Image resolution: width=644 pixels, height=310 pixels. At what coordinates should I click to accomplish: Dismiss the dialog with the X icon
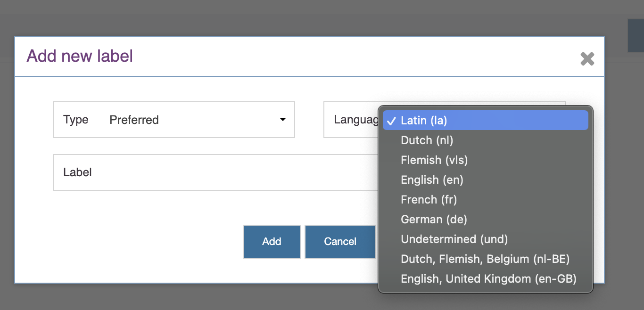click(587, 59)
